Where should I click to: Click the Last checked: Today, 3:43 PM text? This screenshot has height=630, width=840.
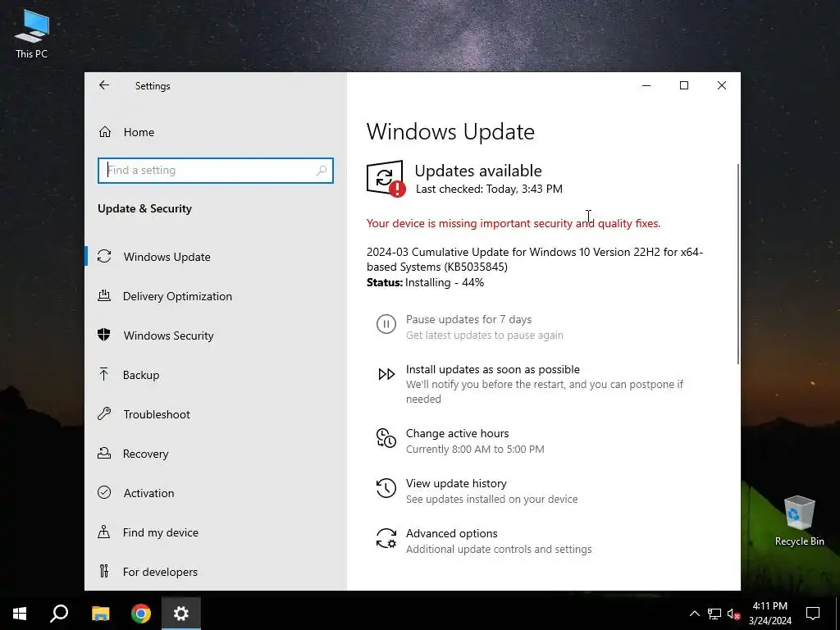pos(489,189)
